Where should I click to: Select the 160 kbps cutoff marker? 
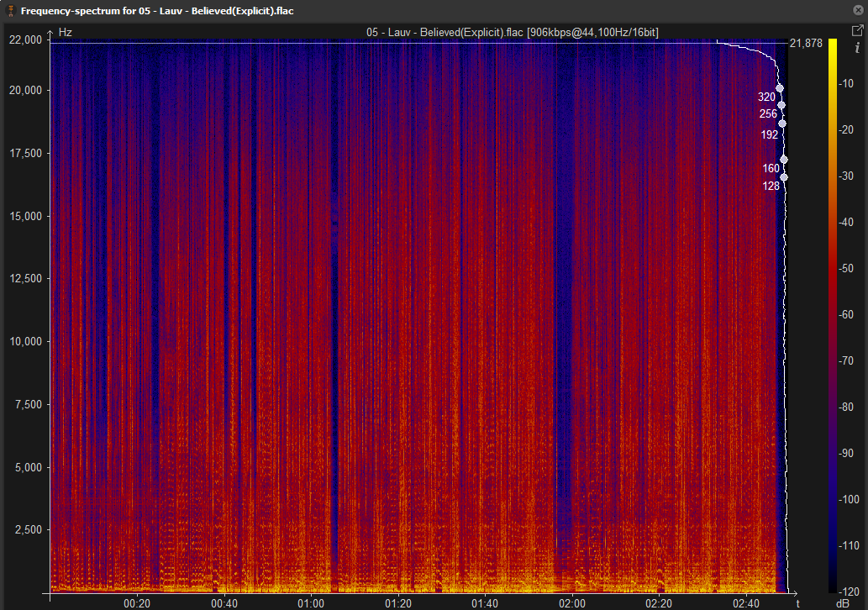point(784,160)
